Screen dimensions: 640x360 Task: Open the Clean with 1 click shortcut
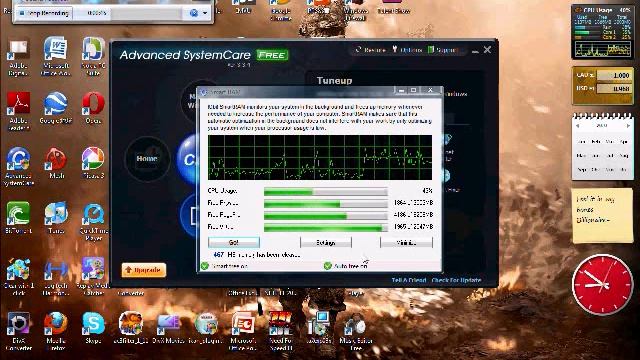[18, 276]
